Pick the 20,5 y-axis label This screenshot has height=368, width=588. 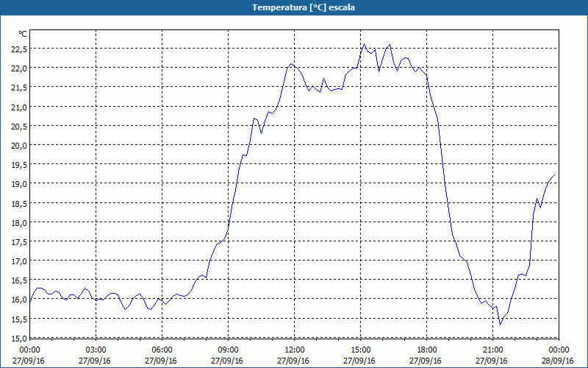(x=18, y=126)
